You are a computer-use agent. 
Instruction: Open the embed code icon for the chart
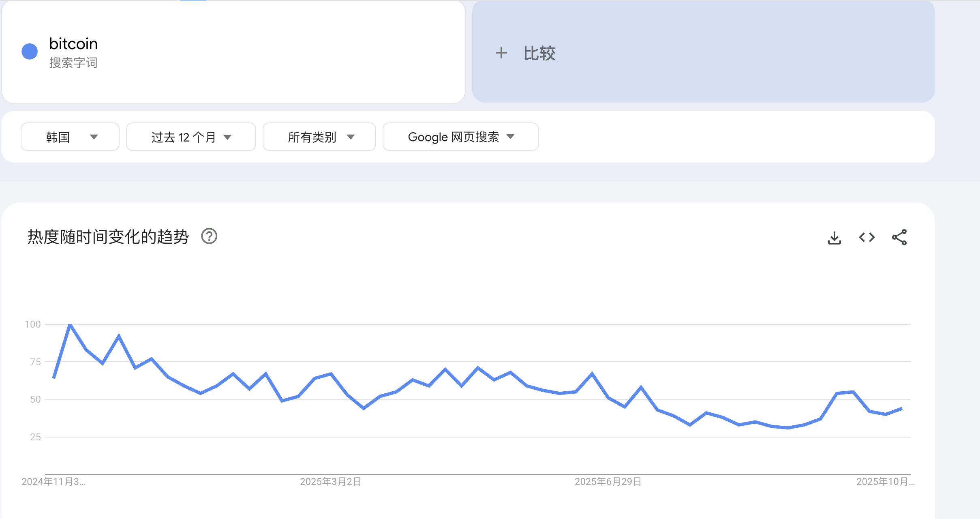click(867, 237)
